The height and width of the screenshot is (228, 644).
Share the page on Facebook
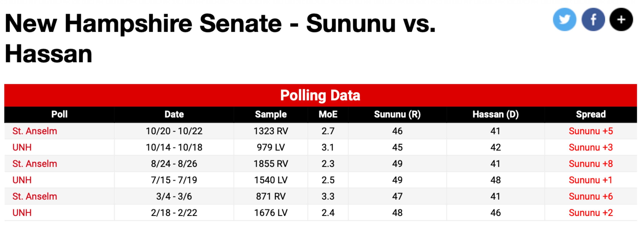[593, 20]
